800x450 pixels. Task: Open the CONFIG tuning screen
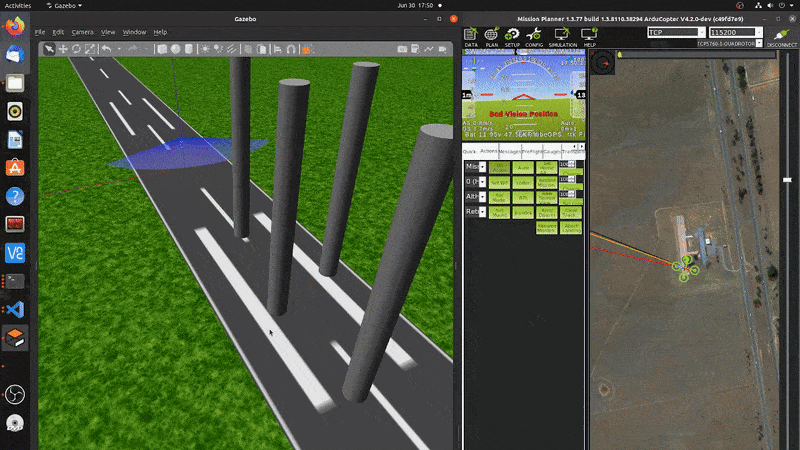(x=534, y=37)
